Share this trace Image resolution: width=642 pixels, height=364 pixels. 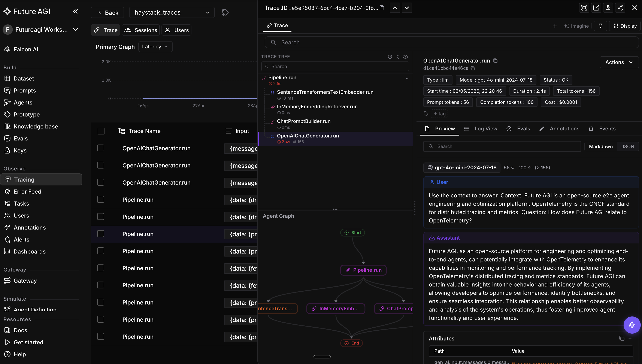coord(620,8)
